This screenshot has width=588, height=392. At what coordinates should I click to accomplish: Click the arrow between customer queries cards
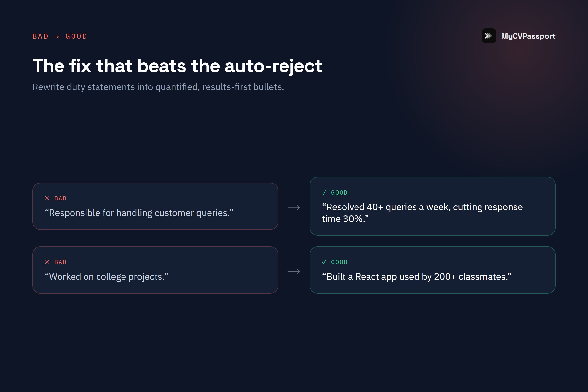point(294,208)
